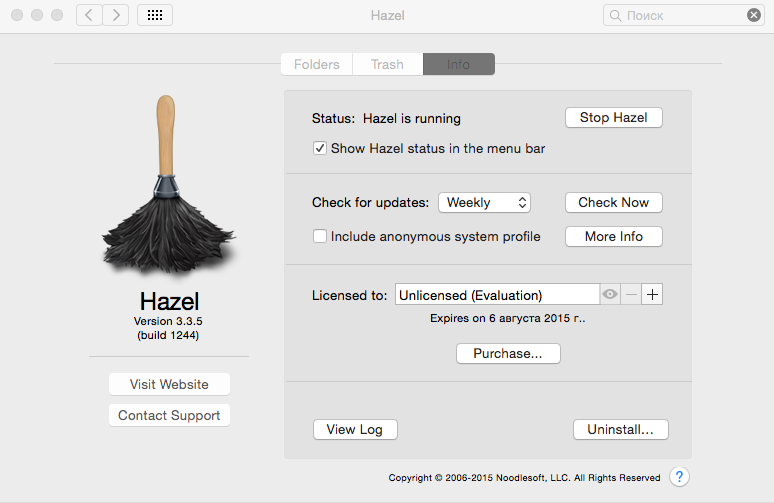This screenshot has height=503, width=774.
Task: Click the help question mark button
Action: pyautogui.click(x=679, y=477)
